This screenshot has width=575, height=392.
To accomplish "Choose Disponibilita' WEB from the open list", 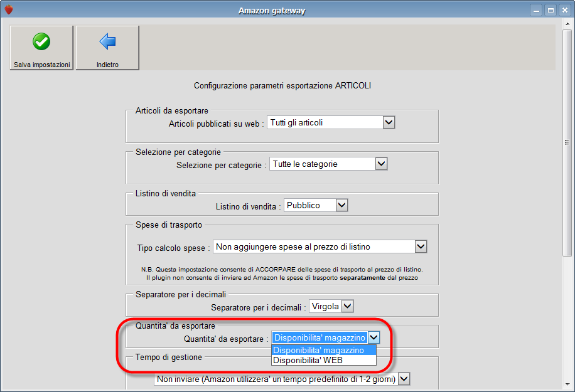I will (324, 360).
